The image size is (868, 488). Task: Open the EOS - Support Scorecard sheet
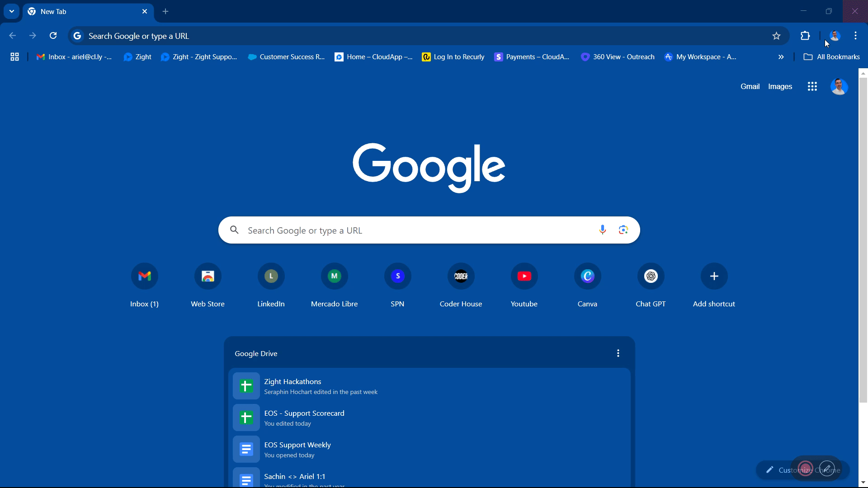429,418
